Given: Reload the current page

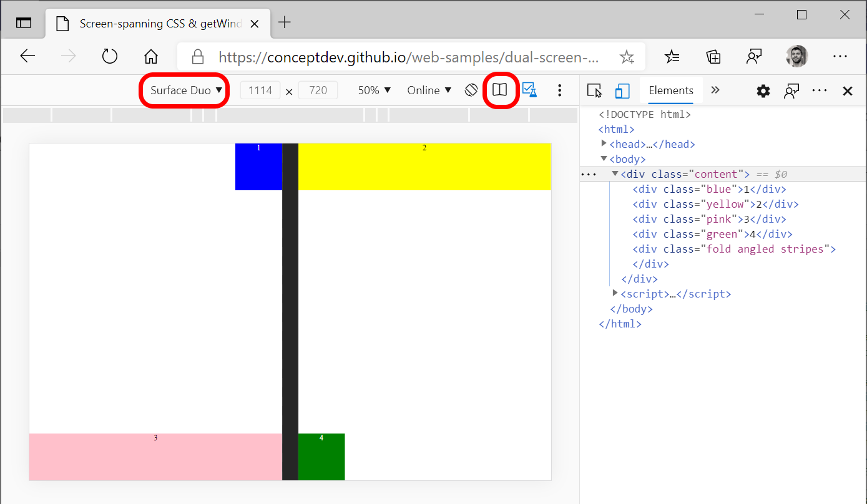Looking at the screenshot, I should [110, 57].
